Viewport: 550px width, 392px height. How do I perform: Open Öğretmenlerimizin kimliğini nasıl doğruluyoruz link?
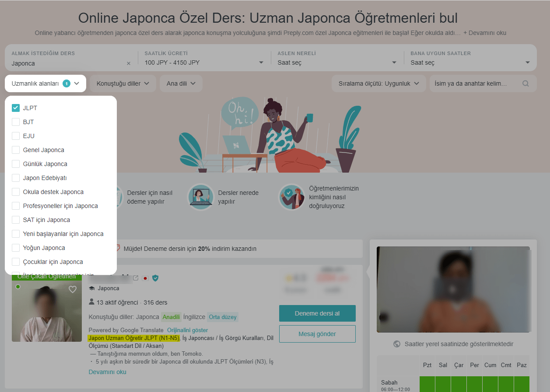tap(334, 197)
